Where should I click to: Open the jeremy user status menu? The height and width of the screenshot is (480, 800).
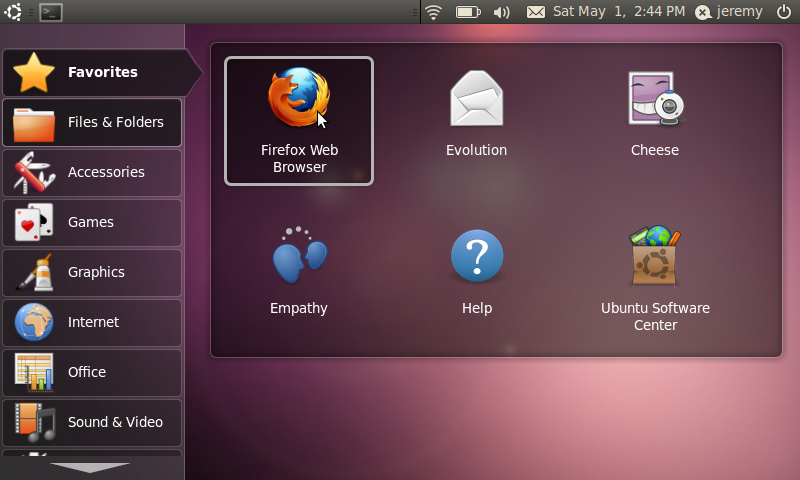coord(729,12)
